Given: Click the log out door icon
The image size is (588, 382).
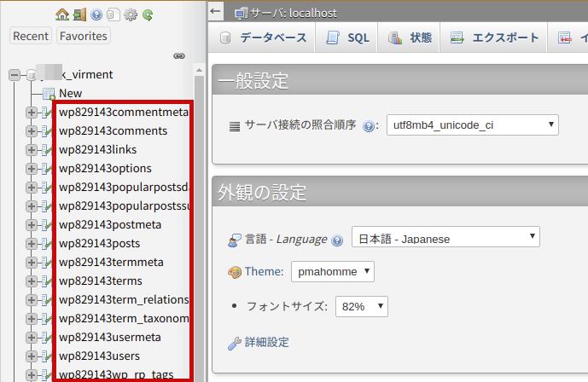Looking at the screenshot, I should (x=79, y=14).
